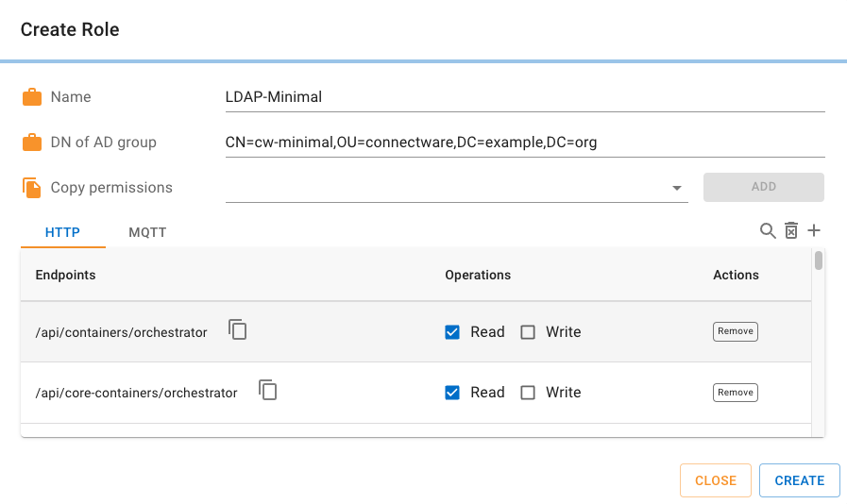
Task: Click the Copy permissions documents icon
Action: [32, 188]
